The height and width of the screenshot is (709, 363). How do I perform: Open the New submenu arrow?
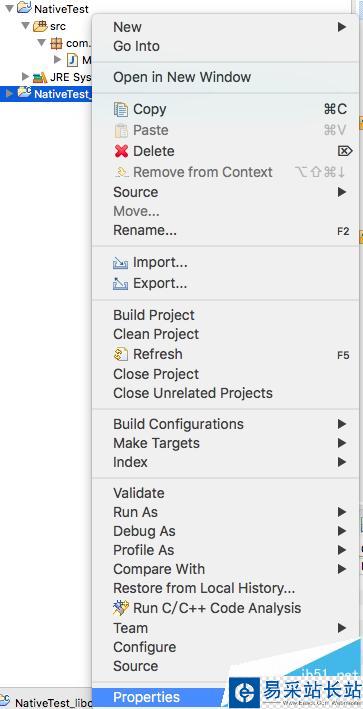click(342, 27)
